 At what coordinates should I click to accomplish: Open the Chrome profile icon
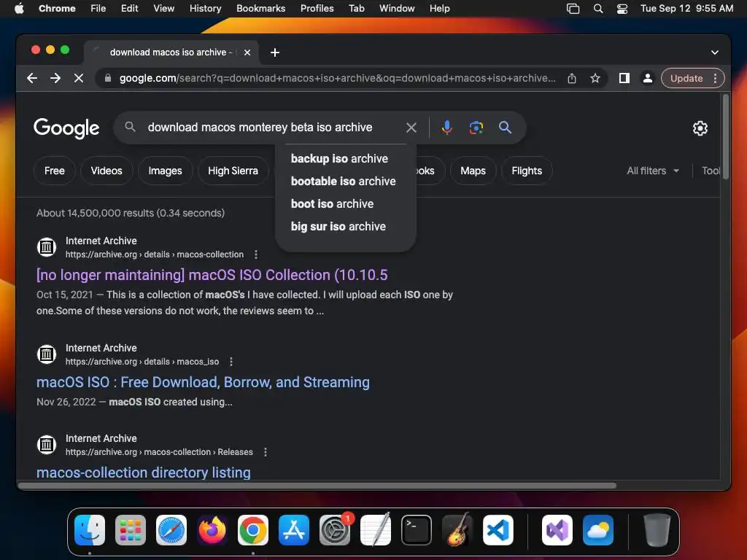tap(648, 78)
